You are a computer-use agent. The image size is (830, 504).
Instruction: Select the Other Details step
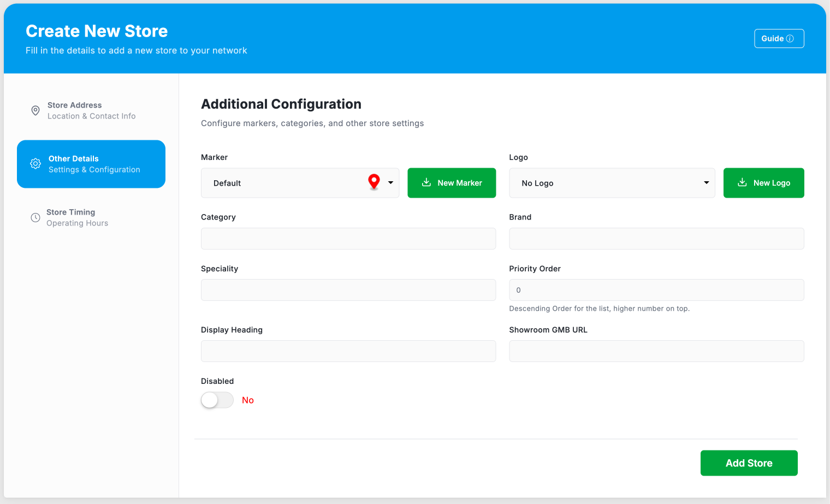91,164
